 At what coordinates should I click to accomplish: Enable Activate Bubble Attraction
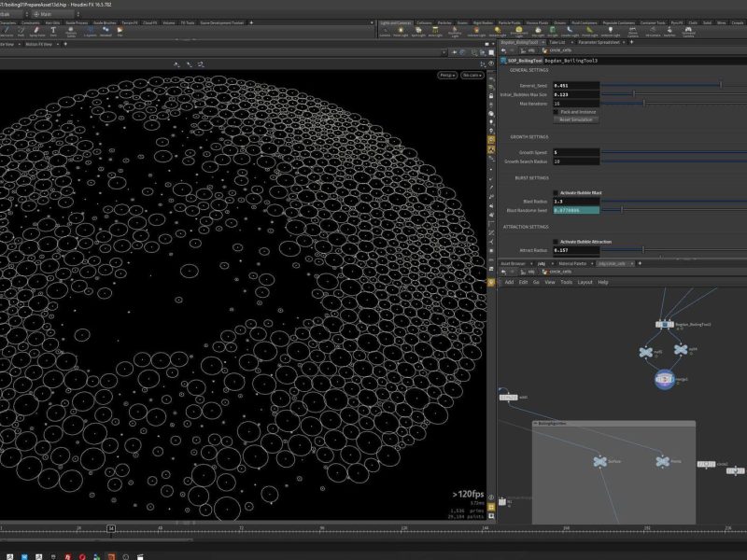556,241
